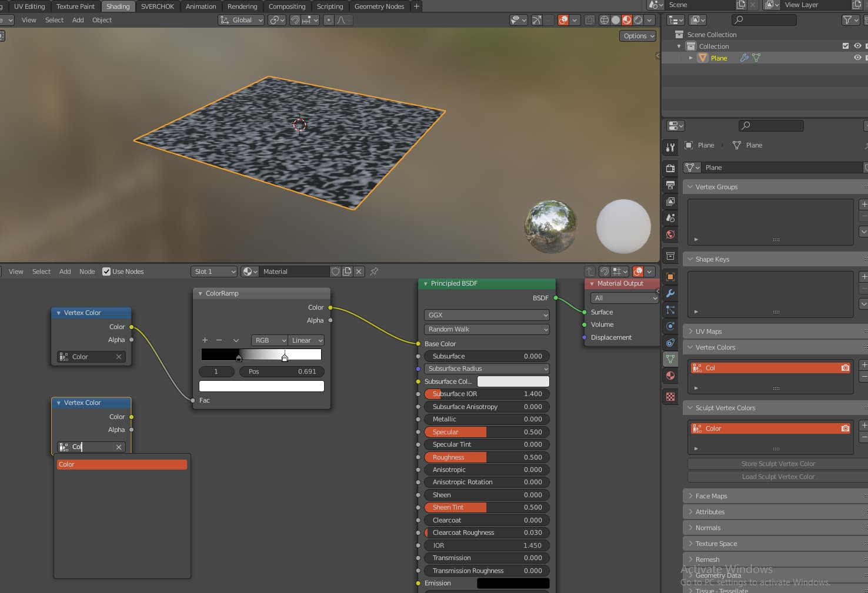
Task: Switch viewport to Solid shading
Action: [616, 20]
